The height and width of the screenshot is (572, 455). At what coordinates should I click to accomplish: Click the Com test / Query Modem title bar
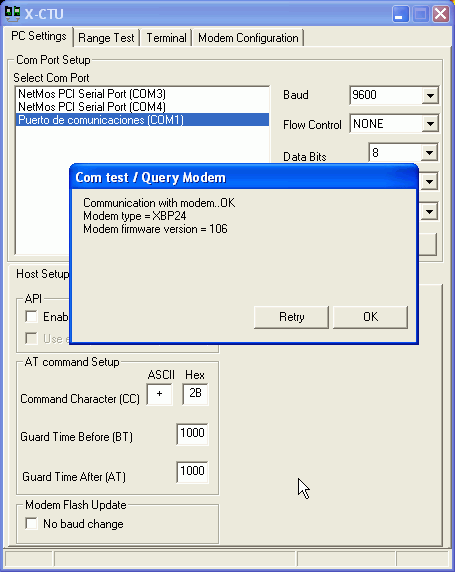243,177
